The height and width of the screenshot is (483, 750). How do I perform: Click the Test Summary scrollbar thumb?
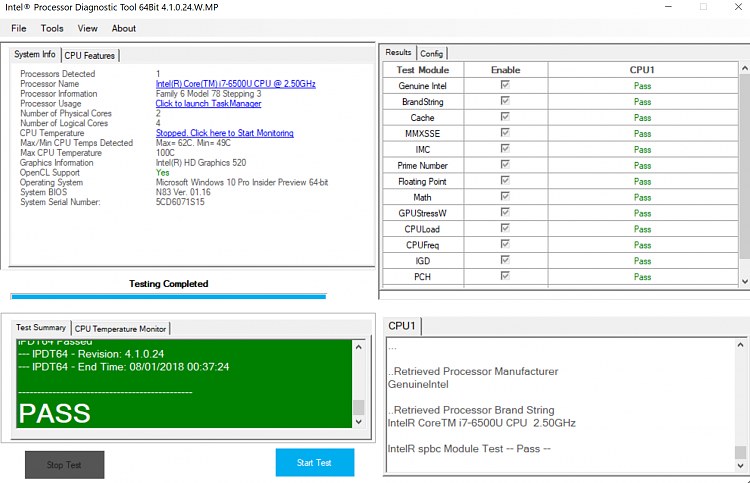(358, 407)
